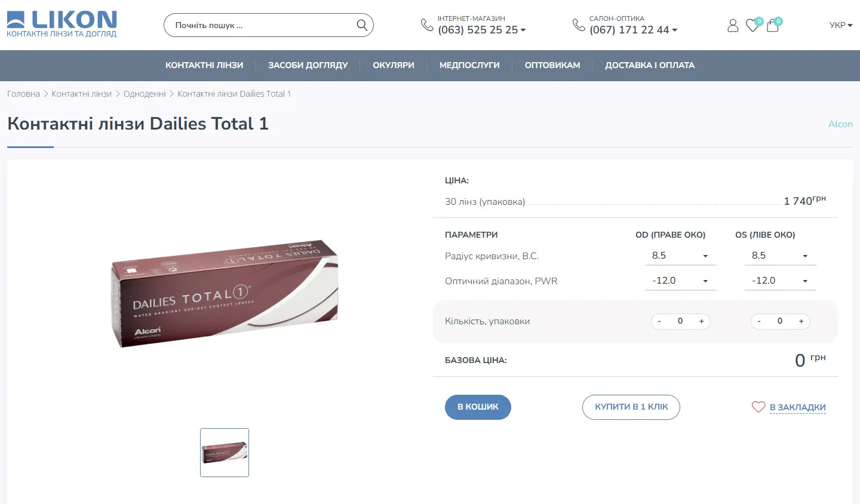
Task: Click Купити в 1 клік button
Action: 631,407
